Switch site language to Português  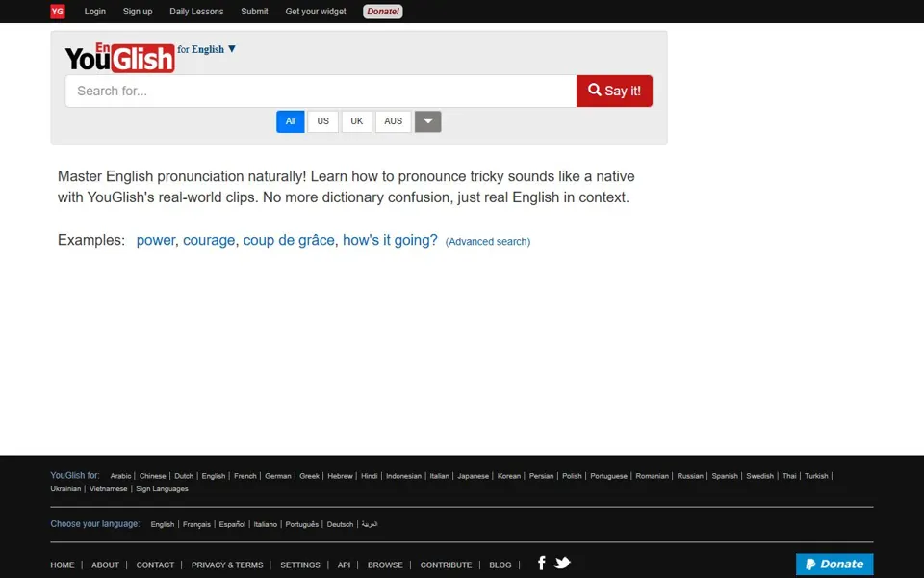pos(301,524)
